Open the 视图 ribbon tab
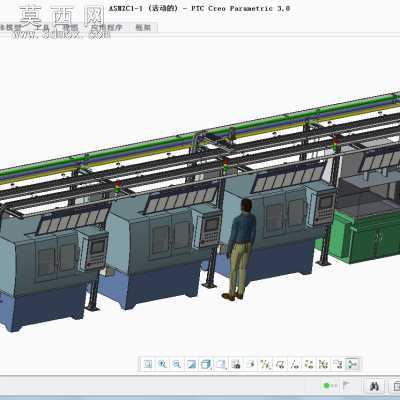The width and height of the screenshot is (400, 400). point(71,28)
